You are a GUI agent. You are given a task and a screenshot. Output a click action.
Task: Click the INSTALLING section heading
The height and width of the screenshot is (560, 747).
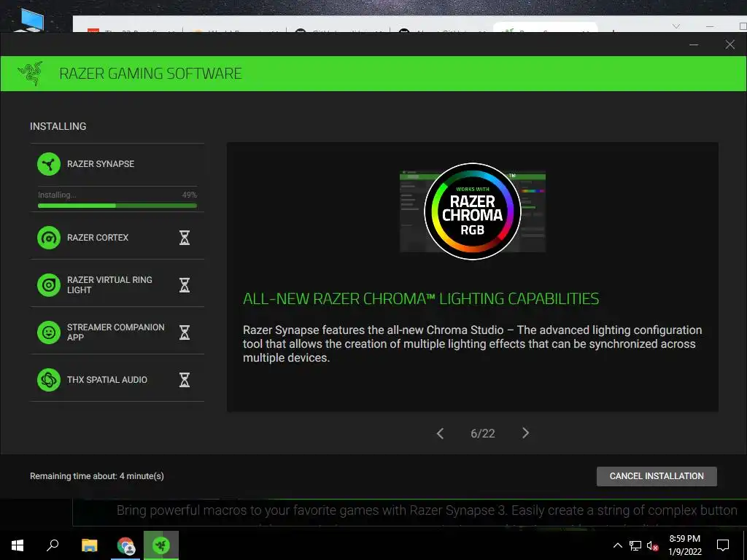pos(58,126)
